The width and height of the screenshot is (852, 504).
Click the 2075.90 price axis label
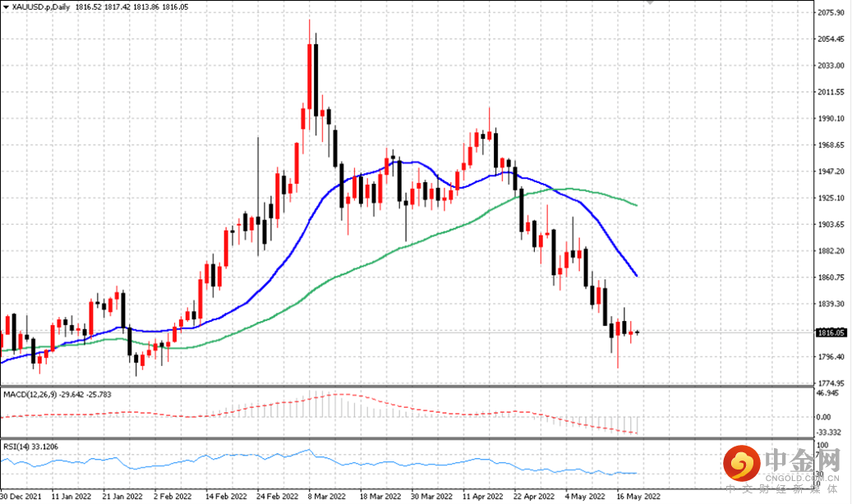(x=831, y=12)
